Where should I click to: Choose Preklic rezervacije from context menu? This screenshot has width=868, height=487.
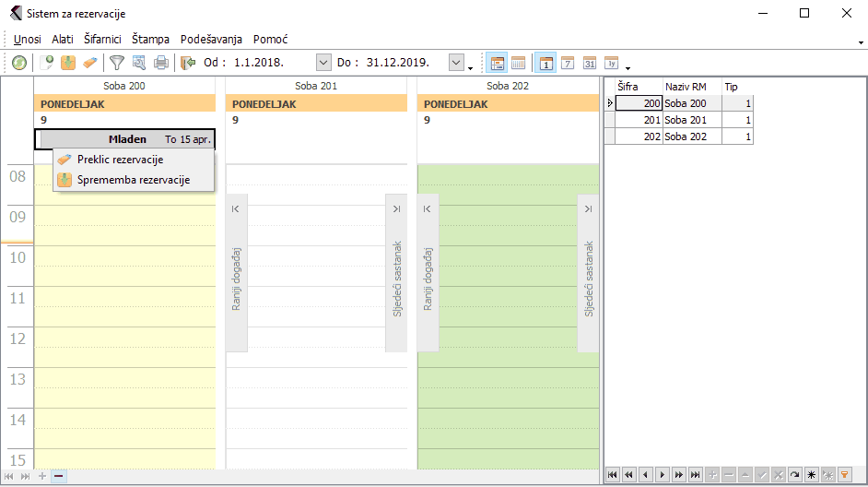tap(120, 160)
